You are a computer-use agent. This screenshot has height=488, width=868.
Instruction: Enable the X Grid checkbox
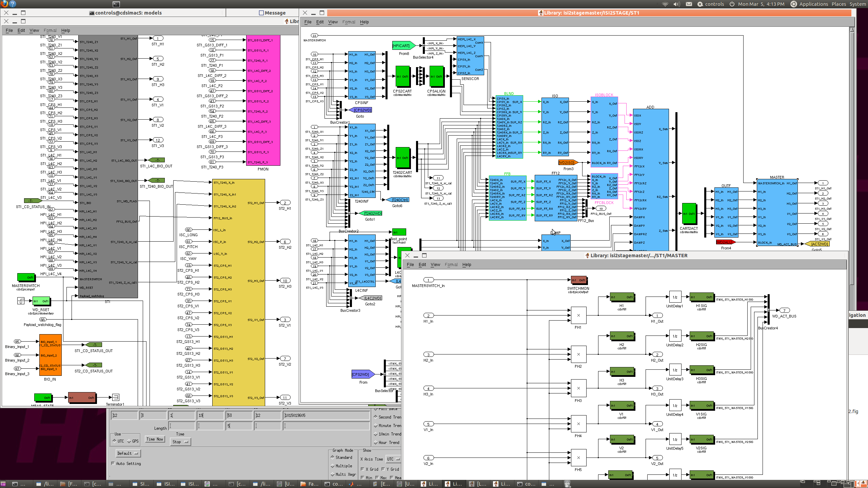click(x=370, y=469)
